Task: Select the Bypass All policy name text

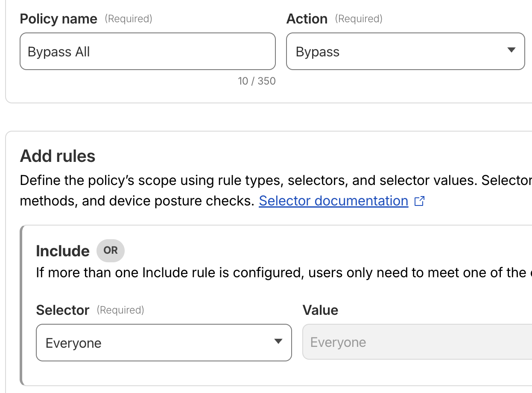Action: (x=58, y=51)
